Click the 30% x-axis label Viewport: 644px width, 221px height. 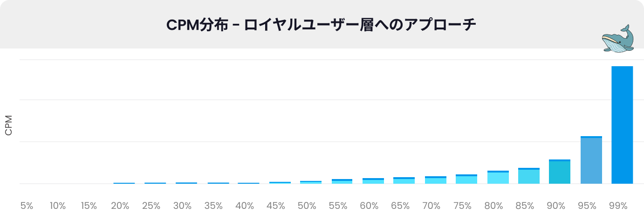coord(182,206)
